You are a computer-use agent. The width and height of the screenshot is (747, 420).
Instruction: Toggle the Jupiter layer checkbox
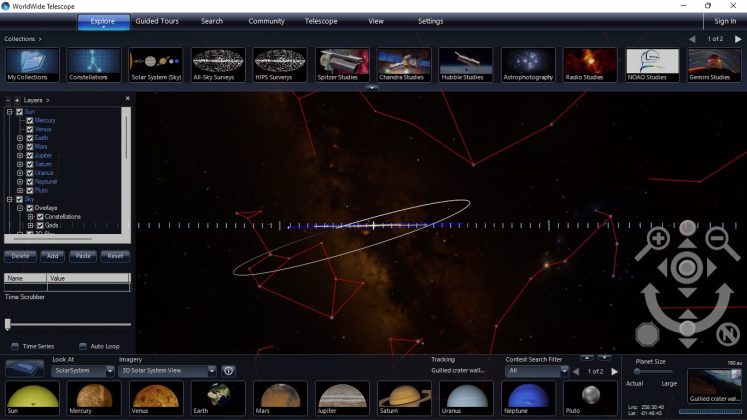click(x=30, y=155)
